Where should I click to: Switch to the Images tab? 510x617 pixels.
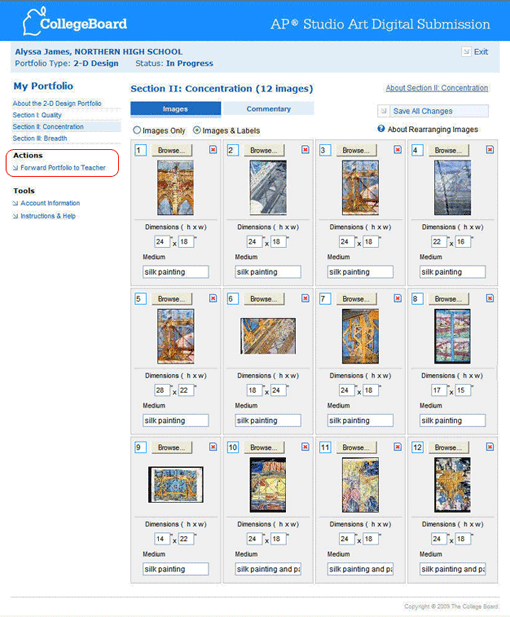[176, 109]
